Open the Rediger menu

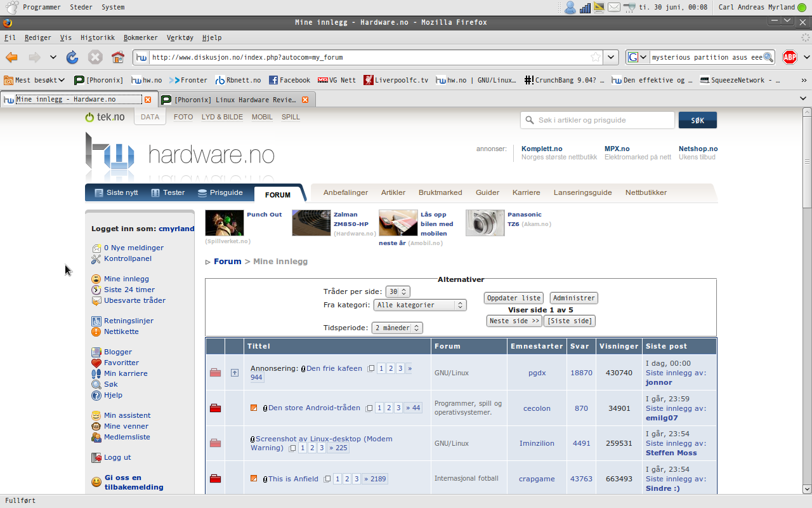pos(38,37)
